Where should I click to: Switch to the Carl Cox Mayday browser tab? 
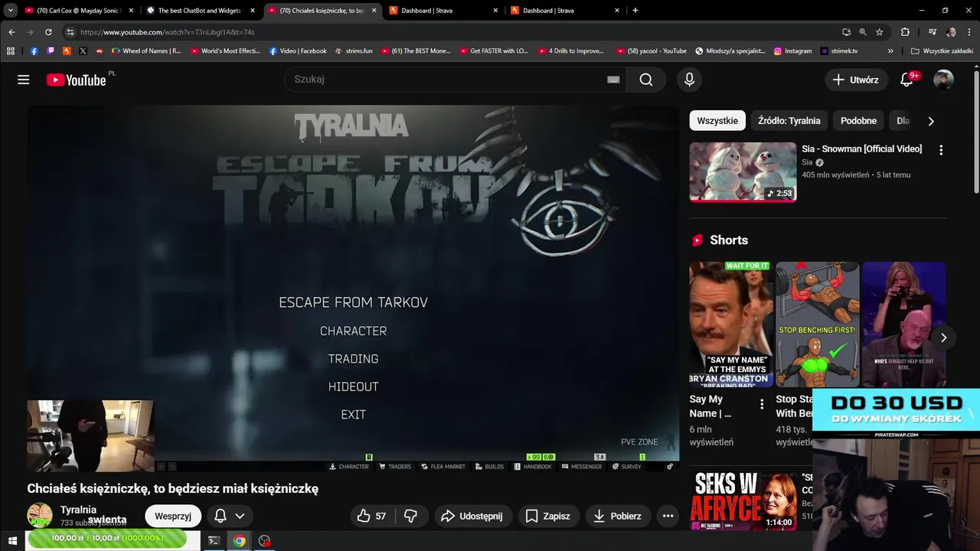[80, 11]
